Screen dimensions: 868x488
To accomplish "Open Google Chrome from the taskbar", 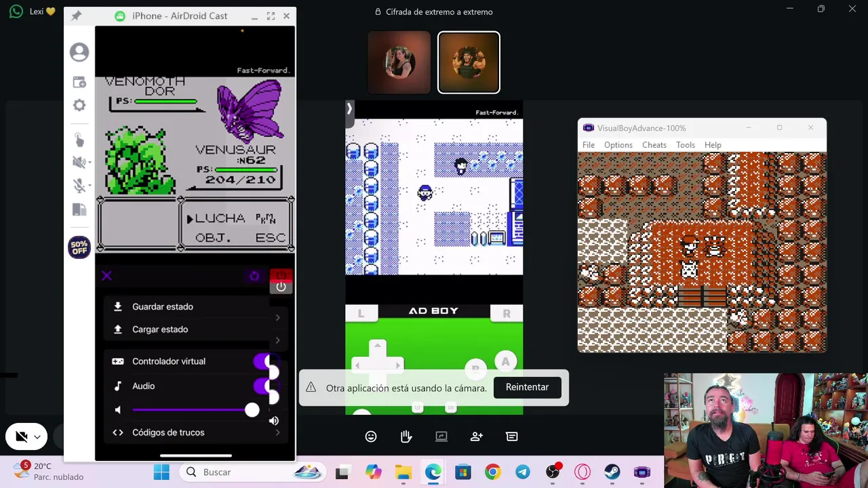I will pos(493,472).
